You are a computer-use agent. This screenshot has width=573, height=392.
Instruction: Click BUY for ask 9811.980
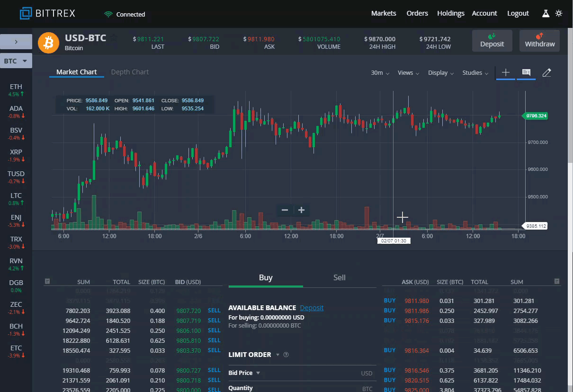click(390, 300)
